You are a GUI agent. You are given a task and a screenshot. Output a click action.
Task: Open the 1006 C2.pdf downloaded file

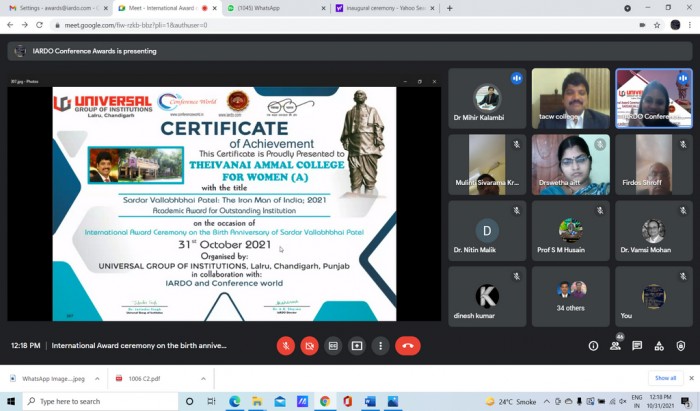pyautogui.click(x=143, y=379)
